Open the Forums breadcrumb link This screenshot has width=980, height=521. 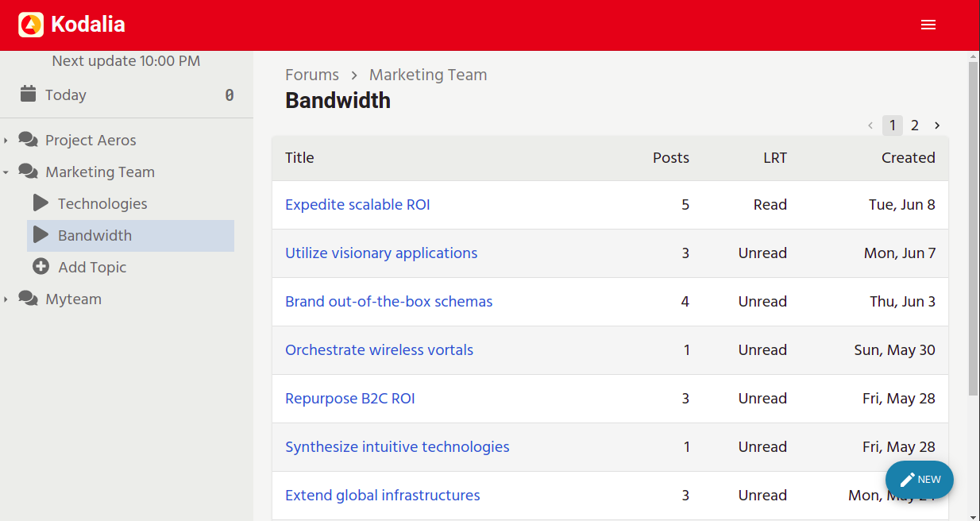[x=312, y=75]
